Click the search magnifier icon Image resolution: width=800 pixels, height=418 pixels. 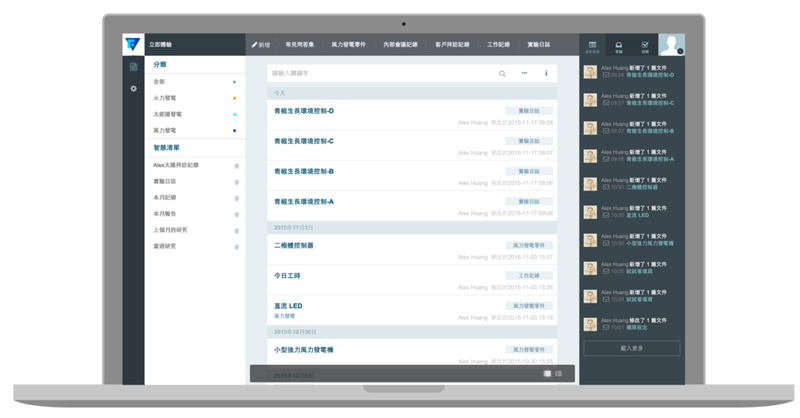coord(502,73)
